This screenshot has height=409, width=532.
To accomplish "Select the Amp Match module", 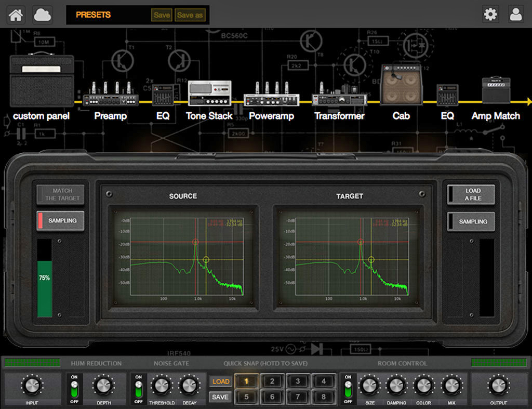I will tap(496, 91).
